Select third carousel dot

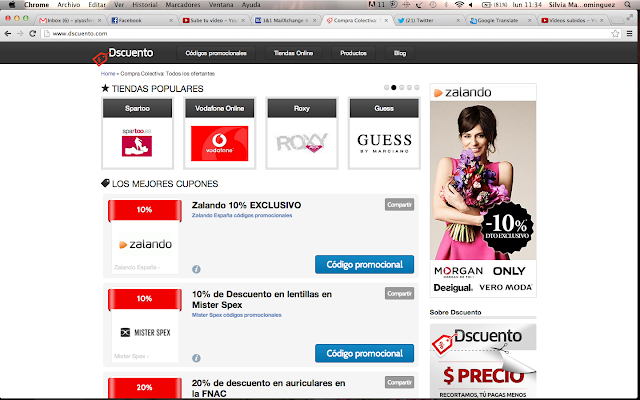402,87
